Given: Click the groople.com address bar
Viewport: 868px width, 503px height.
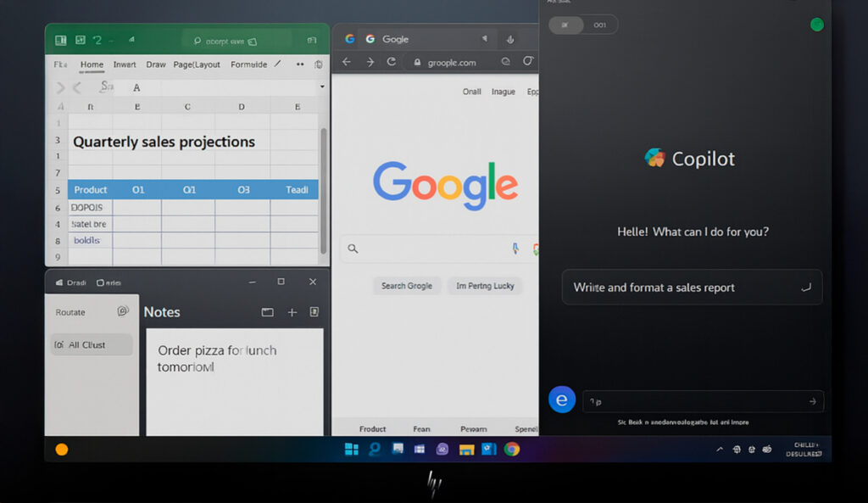Looking at the screenshot, I should (451, 63).
